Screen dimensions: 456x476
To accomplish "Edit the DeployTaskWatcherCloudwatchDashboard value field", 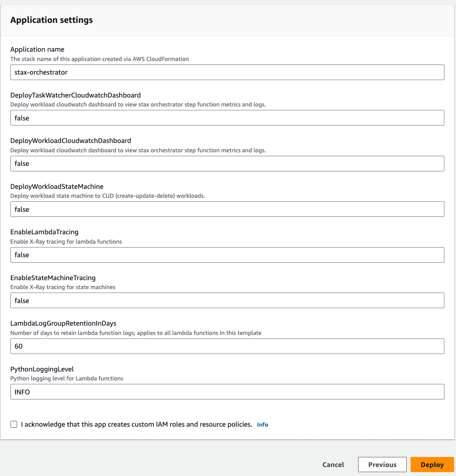I will [x=227, y=118].
